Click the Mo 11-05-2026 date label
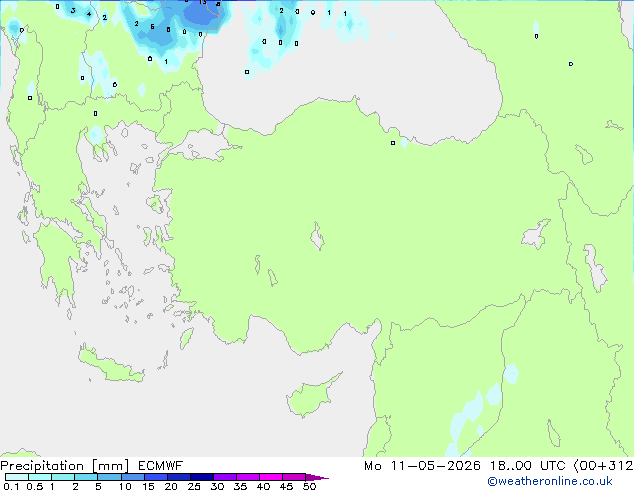This screenshot has width=634, height=490. pos(422,466)
